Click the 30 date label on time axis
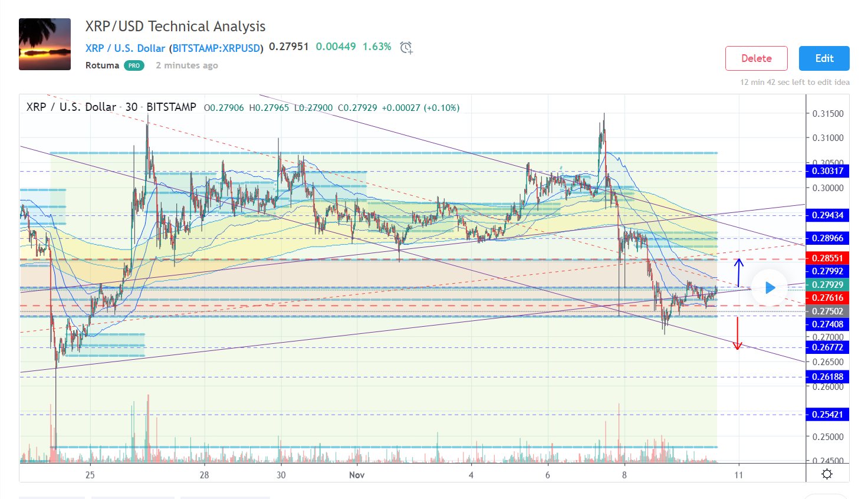The image size is (868, 499). pyautogui.click(x=281, y=475)
